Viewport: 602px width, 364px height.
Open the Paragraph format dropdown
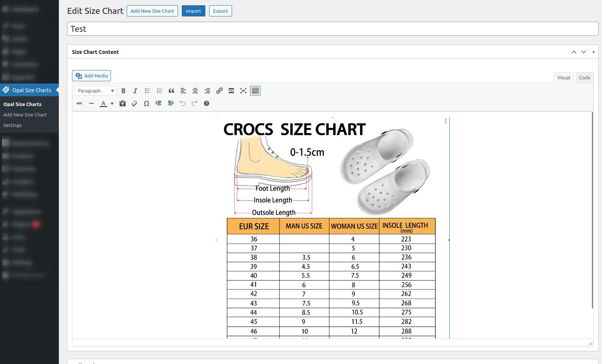(x=95, y=91)
